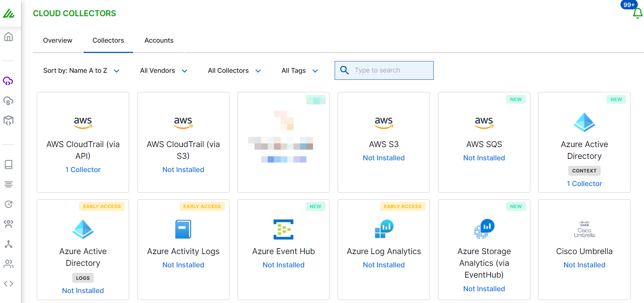The image size is (644, 303).
Task: Open the text-lines sidebar icon
Action: (8, 184)
